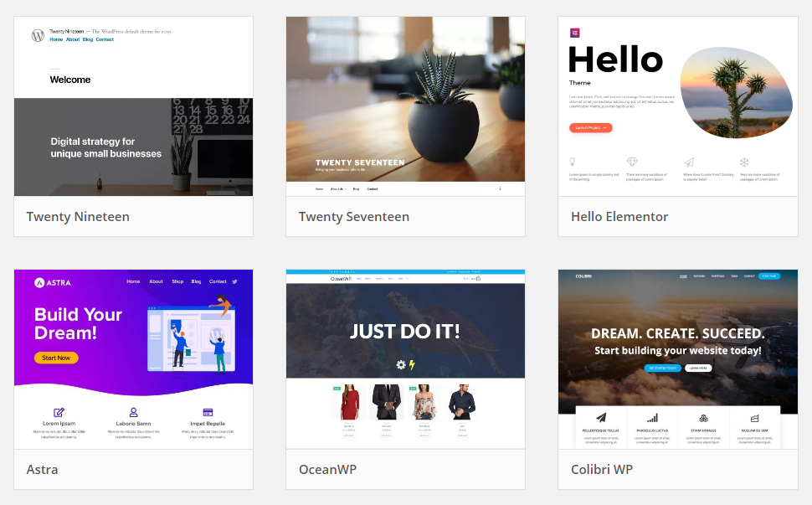Click the down arrow in Twenty Seventeen preview
The image size is (812, 505).
pyautogui.click(x=501, y=188)
